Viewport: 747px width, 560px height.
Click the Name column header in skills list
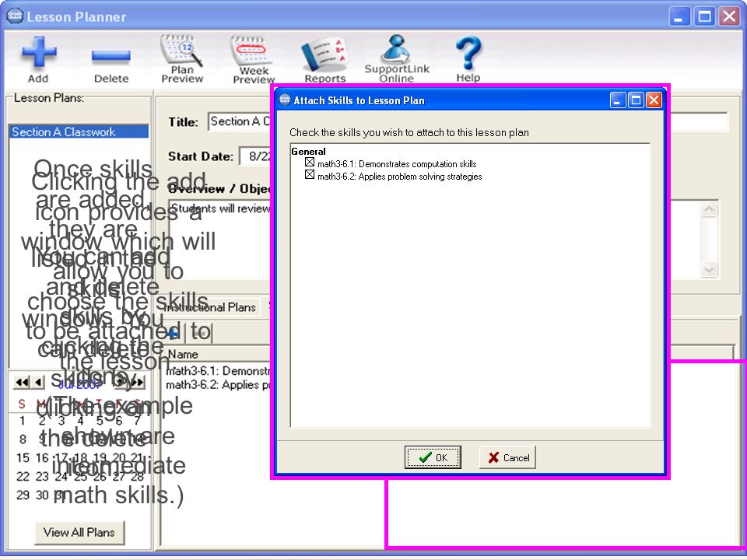click(182, 355)
